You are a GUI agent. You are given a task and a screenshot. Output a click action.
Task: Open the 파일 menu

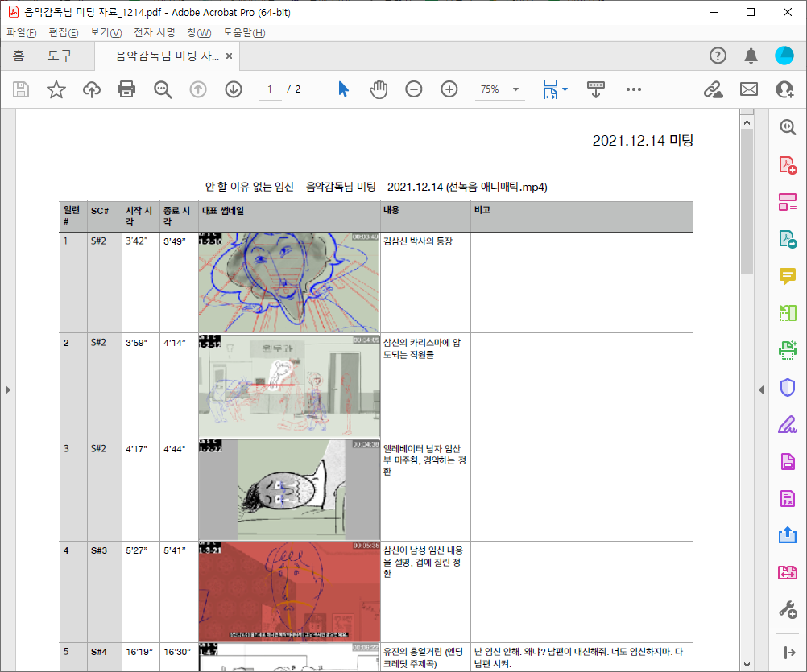tap(21, 33)
